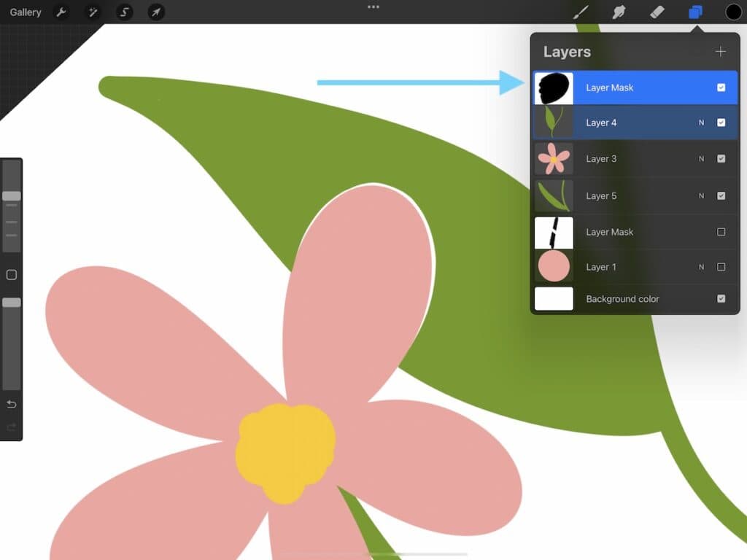The width and height of the screenshot is (747, 560).
Task: Select the Eraser tool
Action: (657, 12)
